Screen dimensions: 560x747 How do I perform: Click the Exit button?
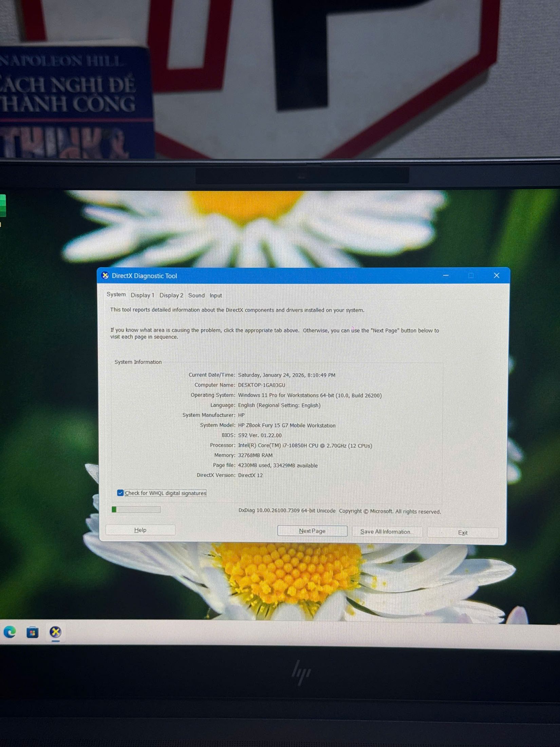click(x=462, y=532)
